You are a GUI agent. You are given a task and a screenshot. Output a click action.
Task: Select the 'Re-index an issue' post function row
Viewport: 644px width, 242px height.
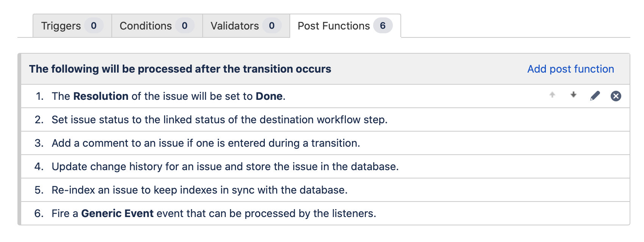(x=200, y=190)
